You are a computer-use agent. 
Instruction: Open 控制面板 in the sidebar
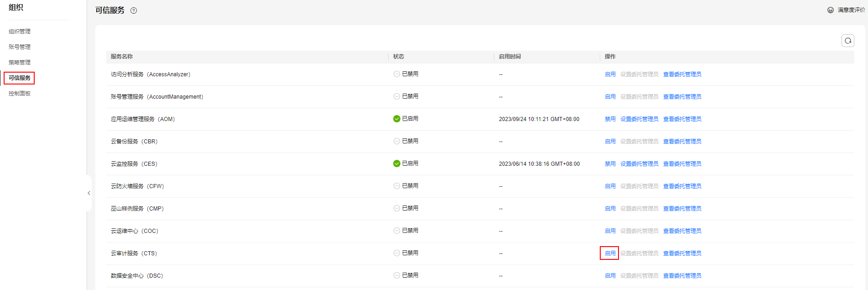click(20, 94)
